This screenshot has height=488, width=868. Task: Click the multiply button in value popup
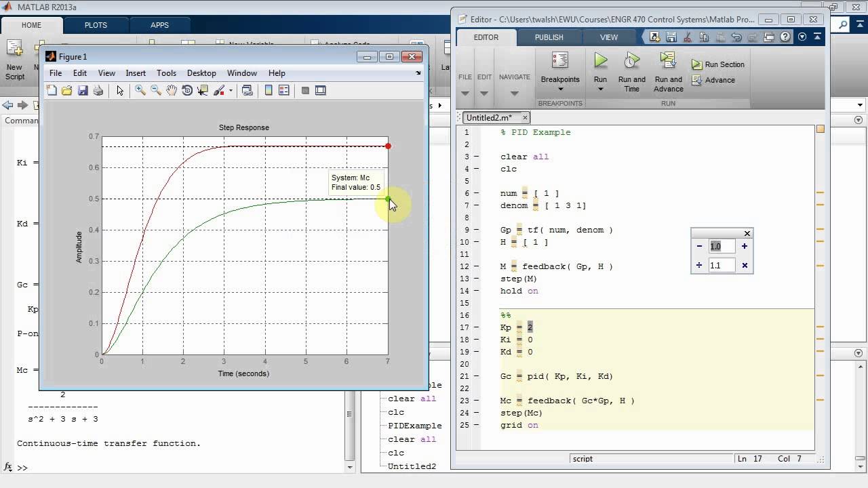tap(745, 265)
